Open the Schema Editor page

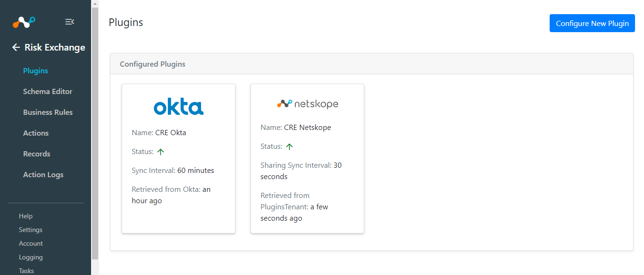(48, 92)
